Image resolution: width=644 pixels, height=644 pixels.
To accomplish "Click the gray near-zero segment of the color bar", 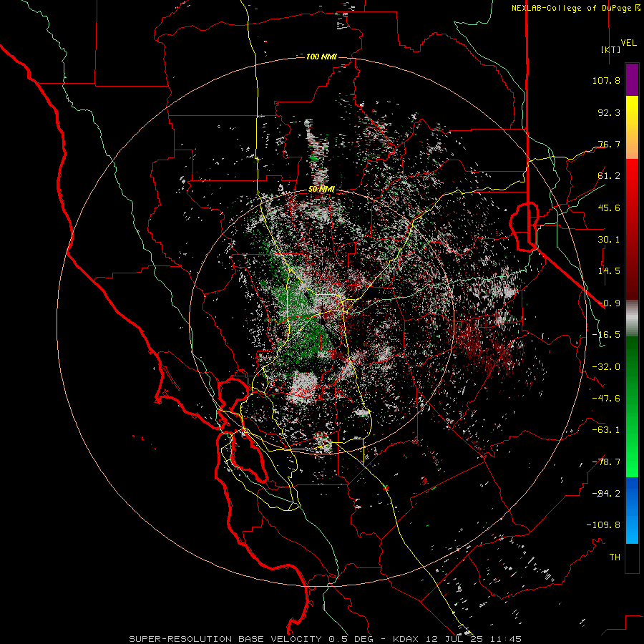I will coord(632,318).
